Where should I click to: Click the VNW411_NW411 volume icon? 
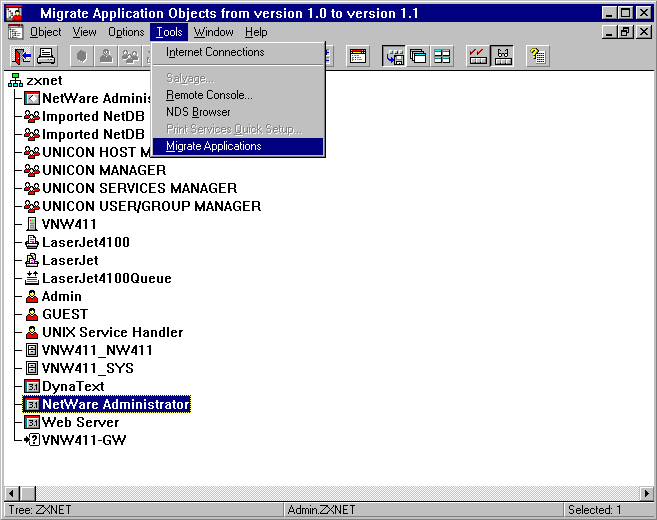click(32, 350)
